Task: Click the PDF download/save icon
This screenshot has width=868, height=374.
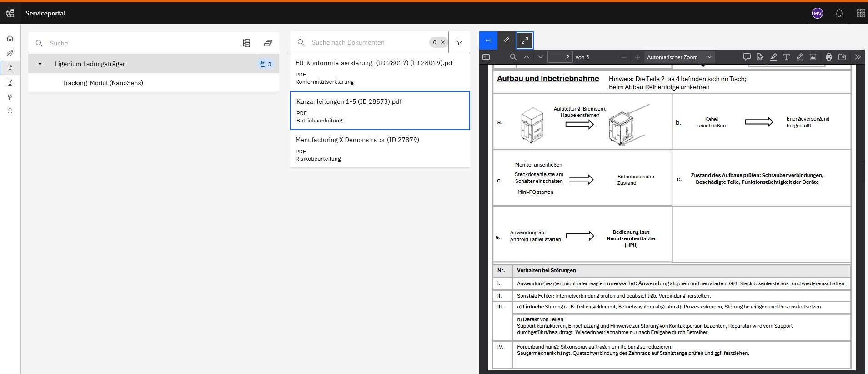Action: coord(842,57)
